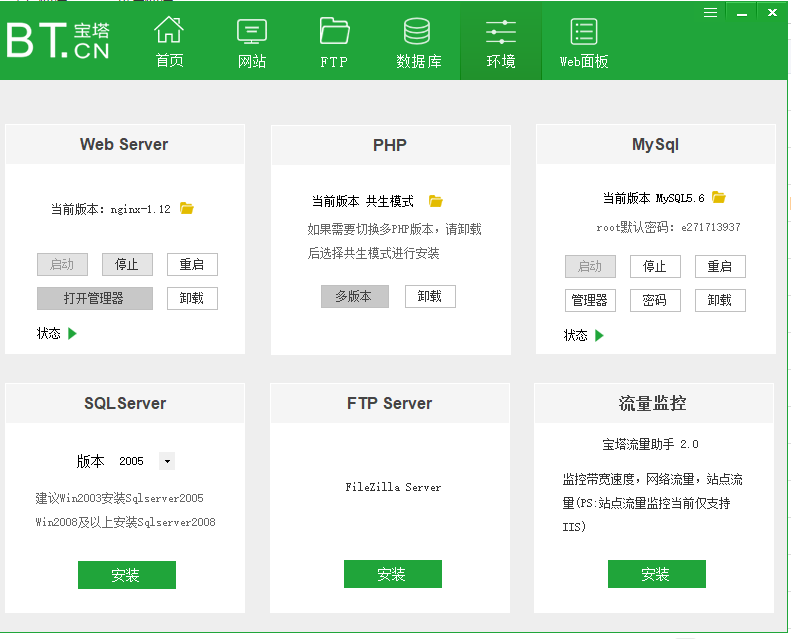Click 重启 under Web Server

192,264
